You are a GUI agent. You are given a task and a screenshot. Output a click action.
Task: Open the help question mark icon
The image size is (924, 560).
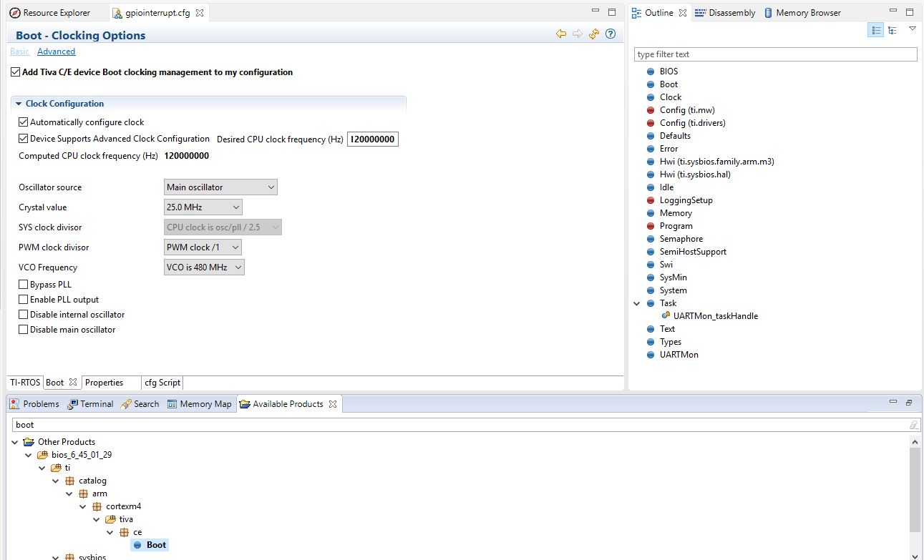click(611, 34)
